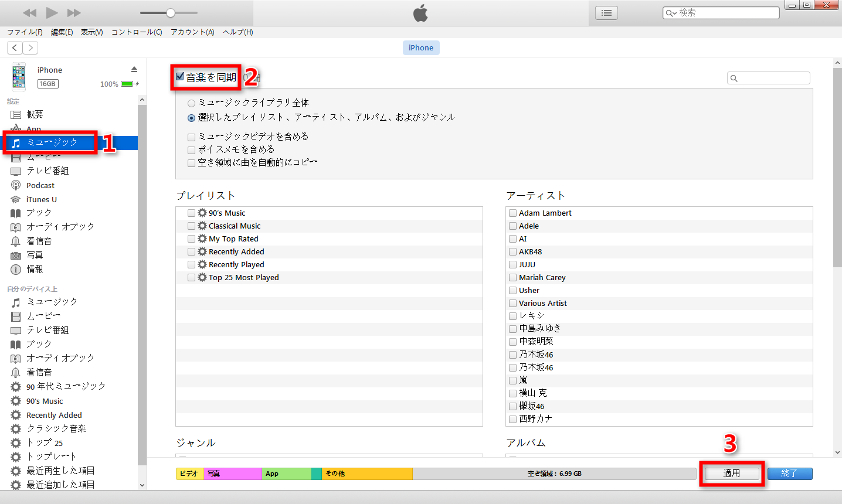Check the My Top Rated playlist
This screenshot has width=842, height=504.
pos(191,239)
